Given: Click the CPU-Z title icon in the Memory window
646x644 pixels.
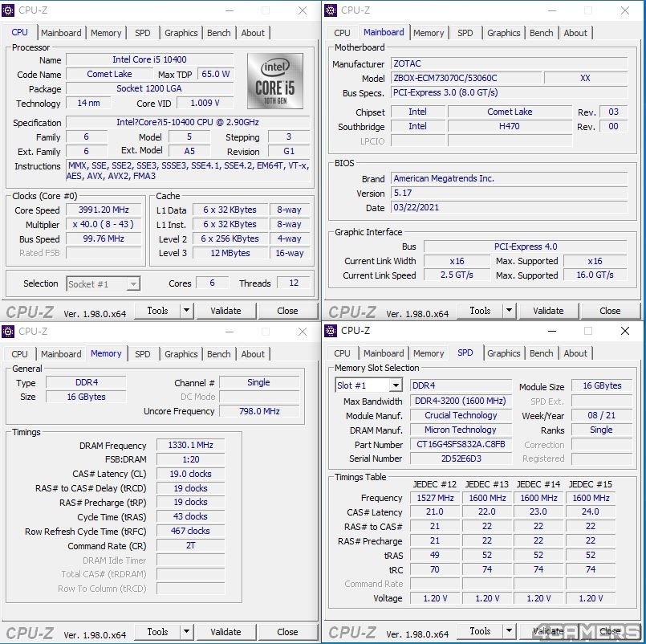Looking at the screenshot, I should click(x=8, y=332).
